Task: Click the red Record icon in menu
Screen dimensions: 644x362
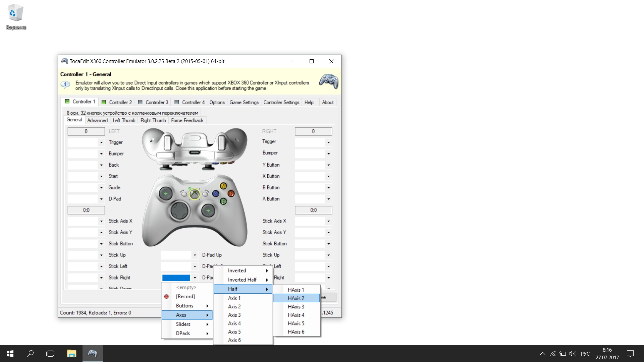Action: [166, 297]
